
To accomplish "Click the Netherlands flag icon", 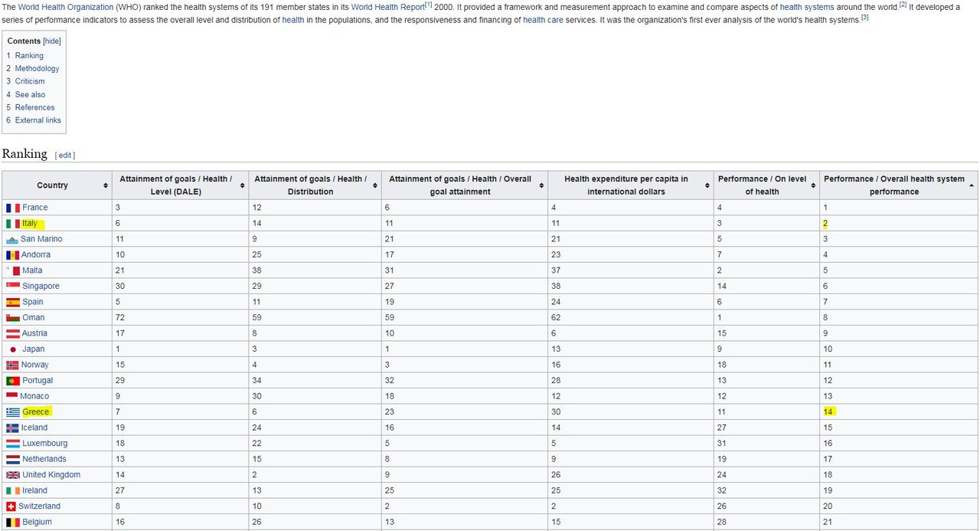I will (13, 459).
